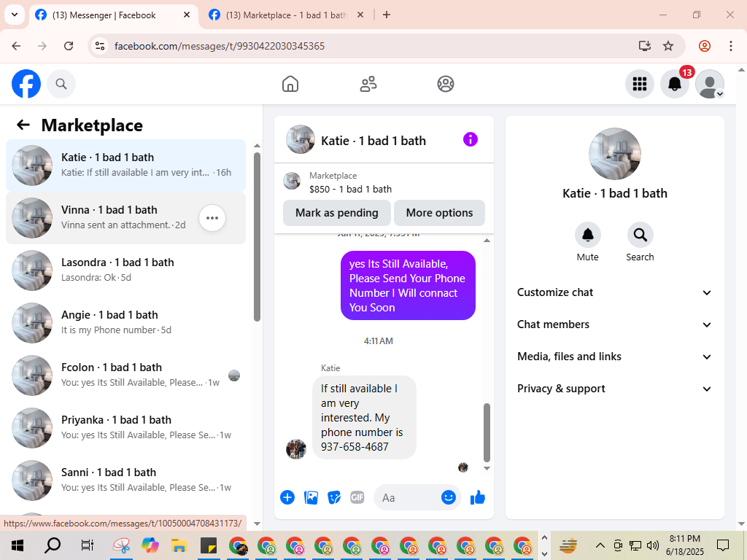Screen dimensions: 747x560
Task: Open Priyanka · 1 bad 1 bath conversation
Action: 125,427
